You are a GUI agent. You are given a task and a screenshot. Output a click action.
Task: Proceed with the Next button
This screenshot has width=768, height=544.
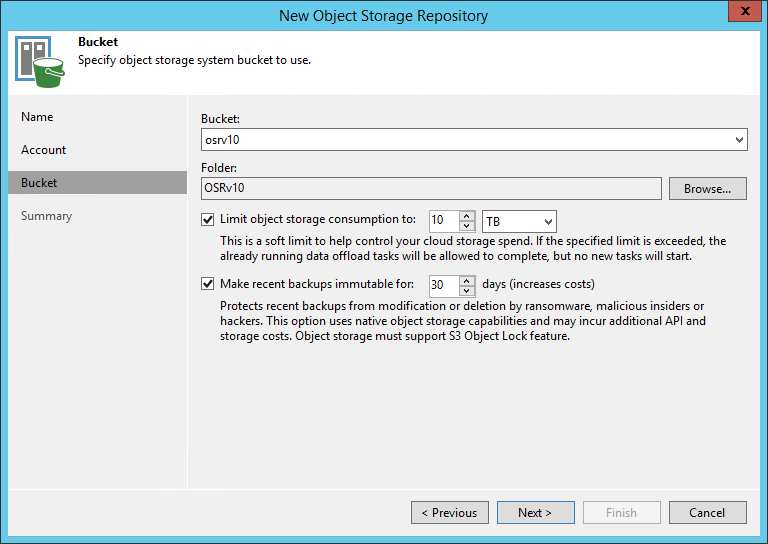coord(535,513)
